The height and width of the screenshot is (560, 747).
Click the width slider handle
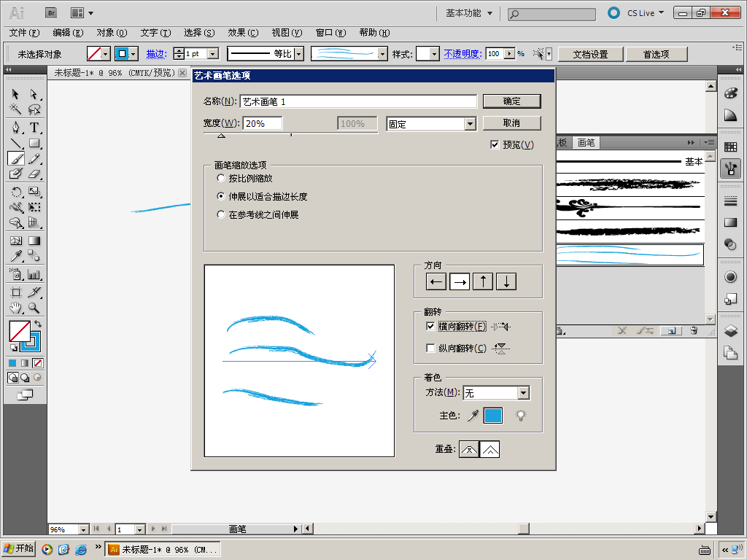click(x=221, y=136)
